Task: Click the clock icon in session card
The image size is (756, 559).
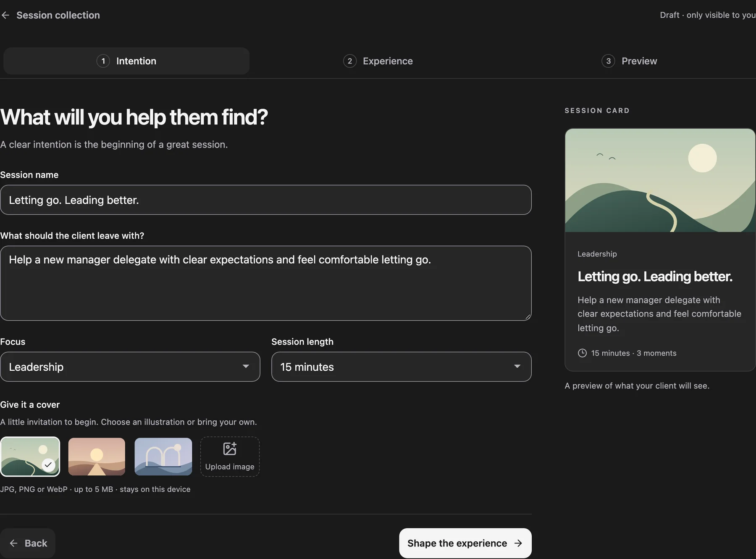Action: click(x=582, y=353)
